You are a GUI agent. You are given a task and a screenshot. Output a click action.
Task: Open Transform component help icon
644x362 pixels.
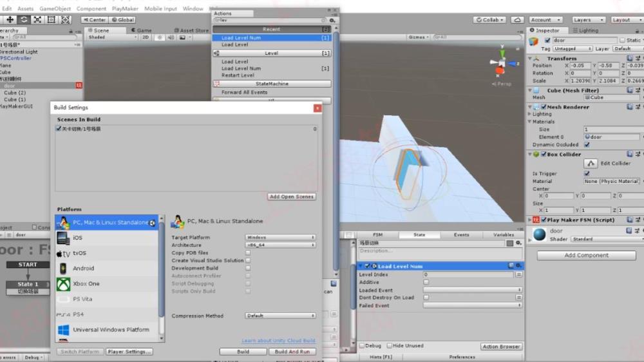click(x=630, y=59)
